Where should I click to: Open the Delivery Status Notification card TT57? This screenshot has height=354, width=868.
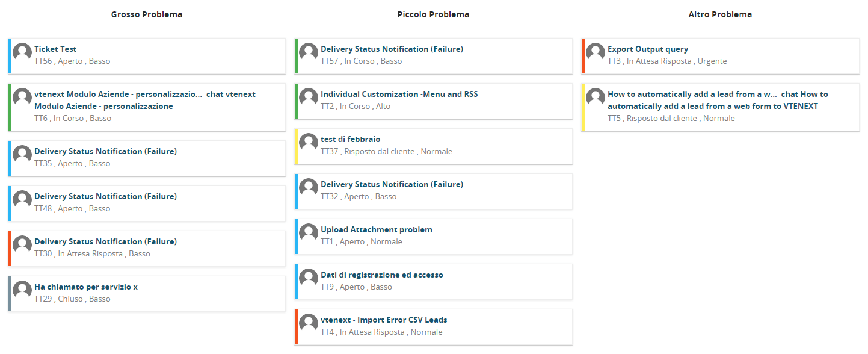[x=392, y=49]
